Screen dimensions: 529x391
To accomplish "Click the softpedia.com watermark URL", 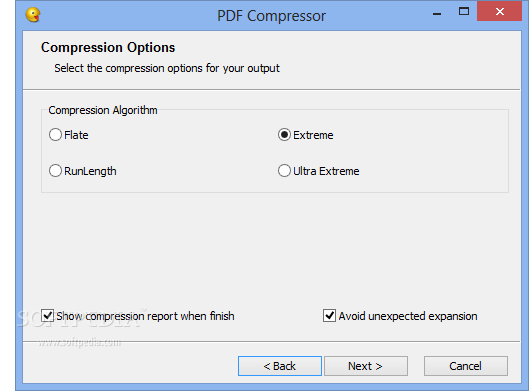I will (x=79, y=343).
